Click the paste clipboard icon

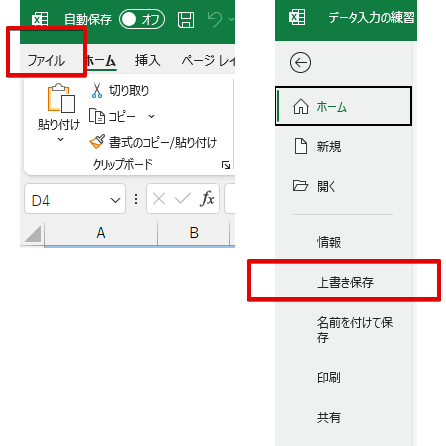coord(61,98)
